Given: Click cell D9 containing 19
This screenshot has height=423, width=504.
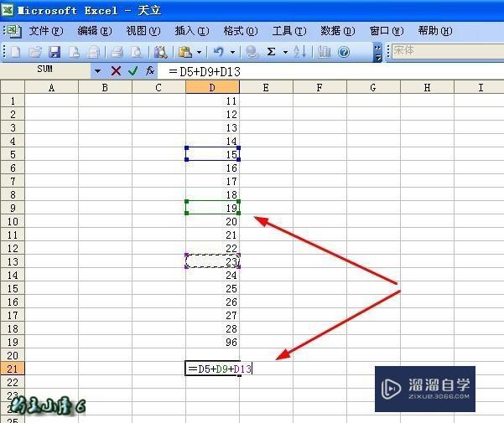Looking at the screenshot, I should point(212,208).
